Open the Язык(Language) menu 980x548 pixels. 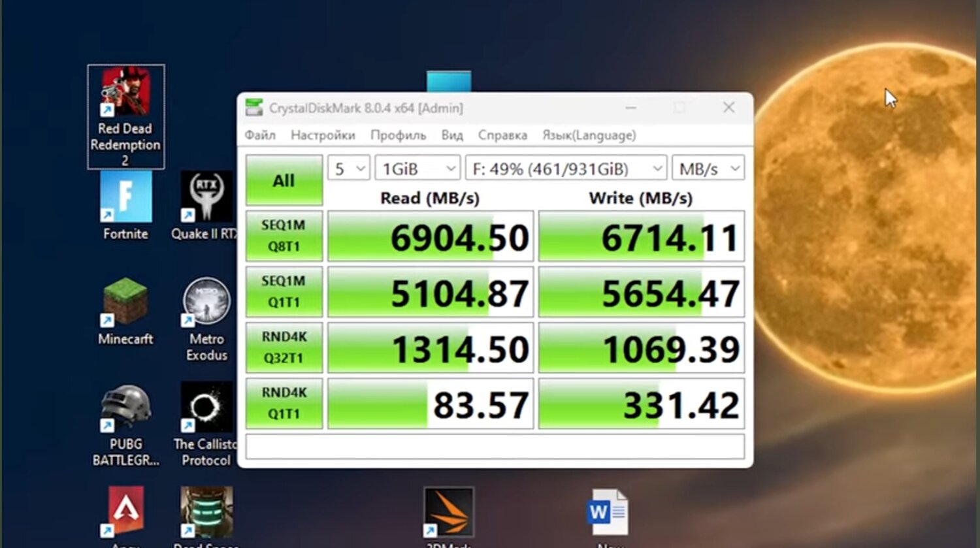(x=589, y=135)
